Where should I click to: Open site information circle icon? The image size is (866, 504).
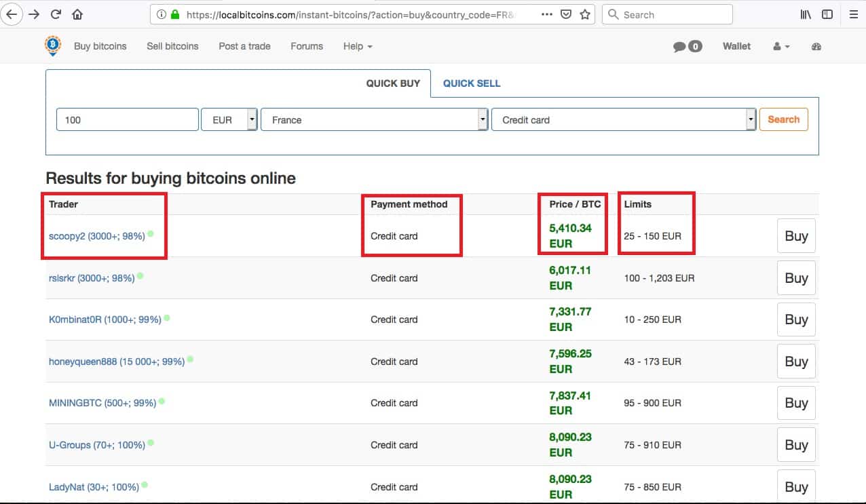coord(162,14)
